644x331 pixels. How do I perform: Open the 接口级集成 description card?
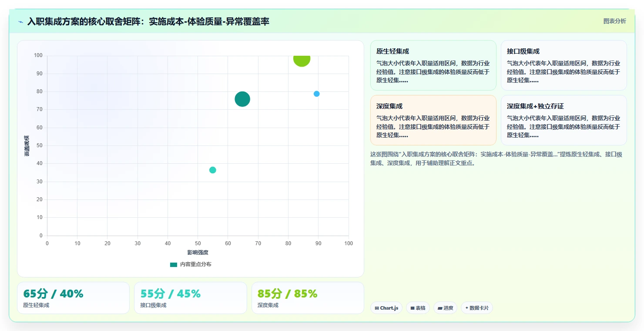click(564, 65)
